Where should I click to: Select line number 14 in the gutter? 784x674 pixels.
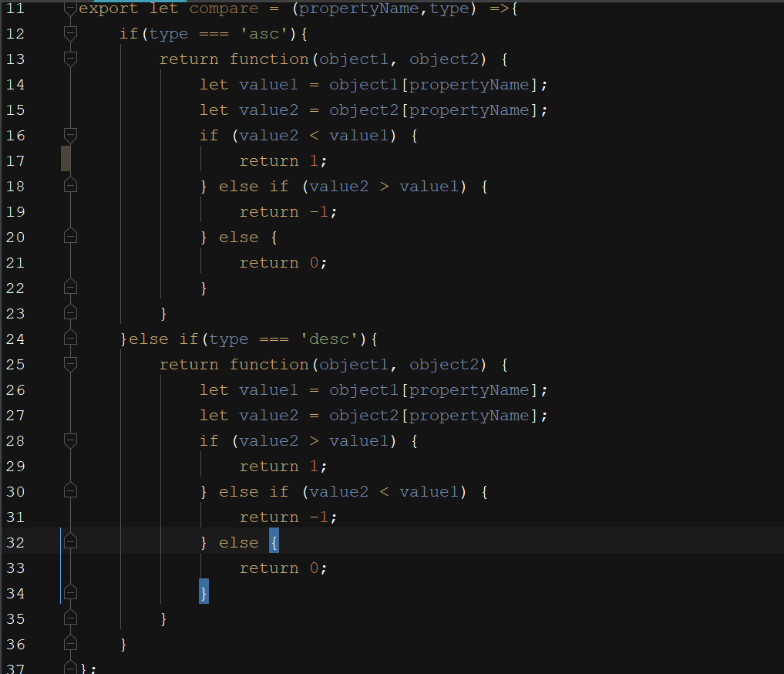pyautogui.click(x=15, y=84)
